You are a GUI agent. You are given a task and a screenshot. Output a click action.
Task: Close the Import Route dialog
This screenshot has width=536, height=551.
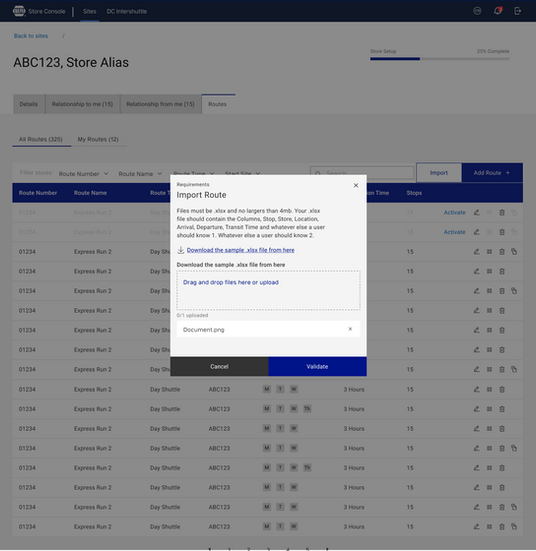click(x=356, y=185)
